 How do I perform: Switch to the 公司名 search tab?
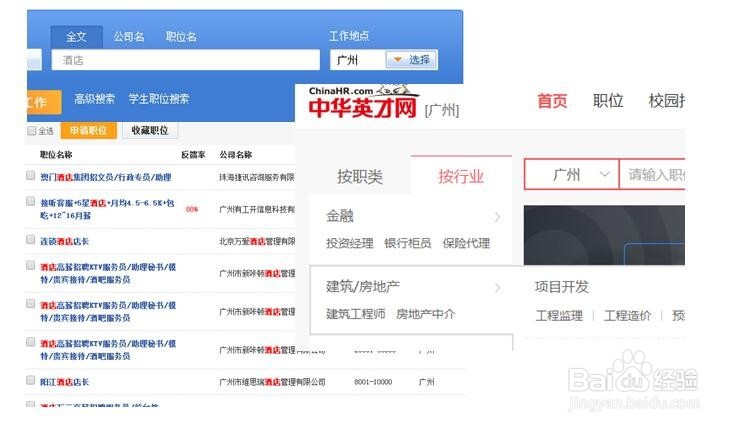pos(129,37)
